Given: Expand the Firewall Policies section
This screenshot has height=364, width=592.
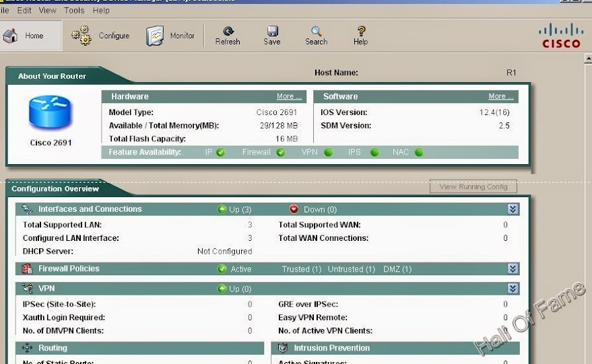Looking at the screenshot, I should (513, 268).
